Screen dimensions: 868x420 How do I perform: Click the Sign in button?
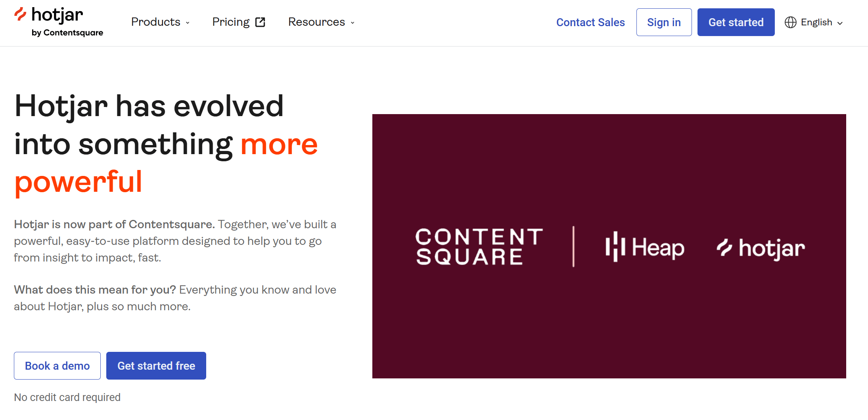[664, 22]
